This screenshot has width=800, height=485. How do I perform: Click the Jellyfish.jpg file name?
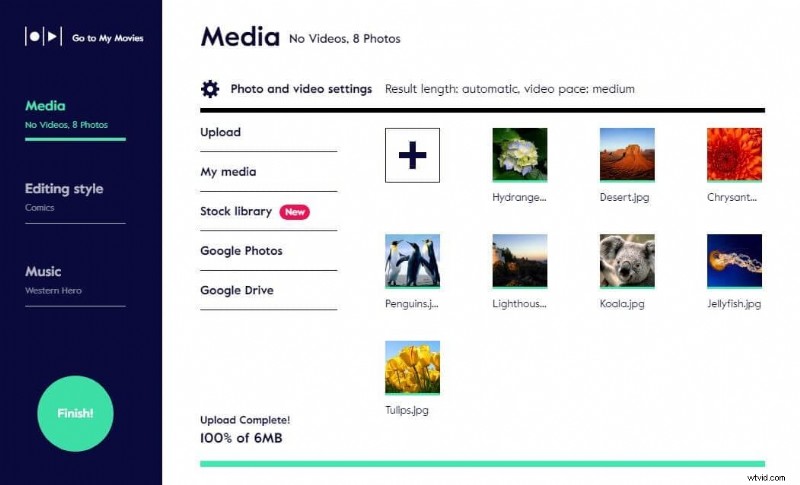[734, 304]
